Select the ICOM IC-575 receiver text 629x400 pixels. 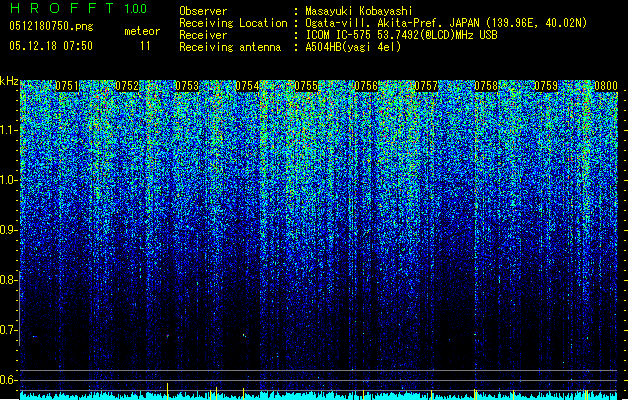tap(401, 35)
